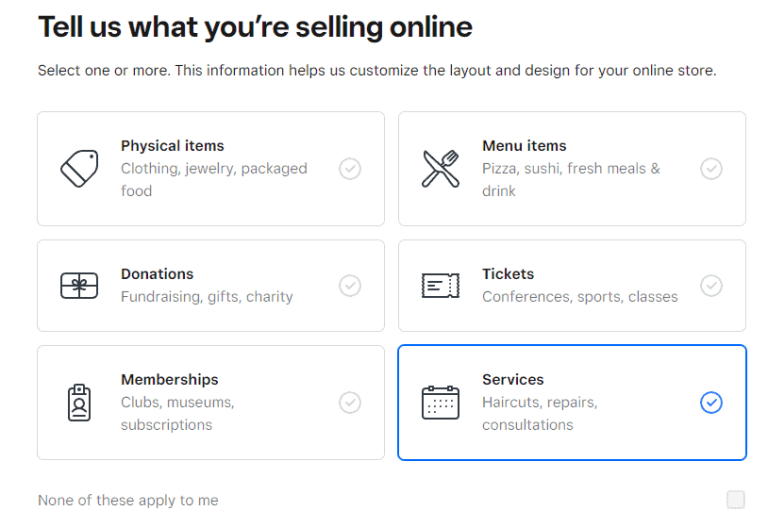Viewport: 768px width, 527px height.
Task: Click the ticket stub Tickets icon
Action: pos(441,286)
